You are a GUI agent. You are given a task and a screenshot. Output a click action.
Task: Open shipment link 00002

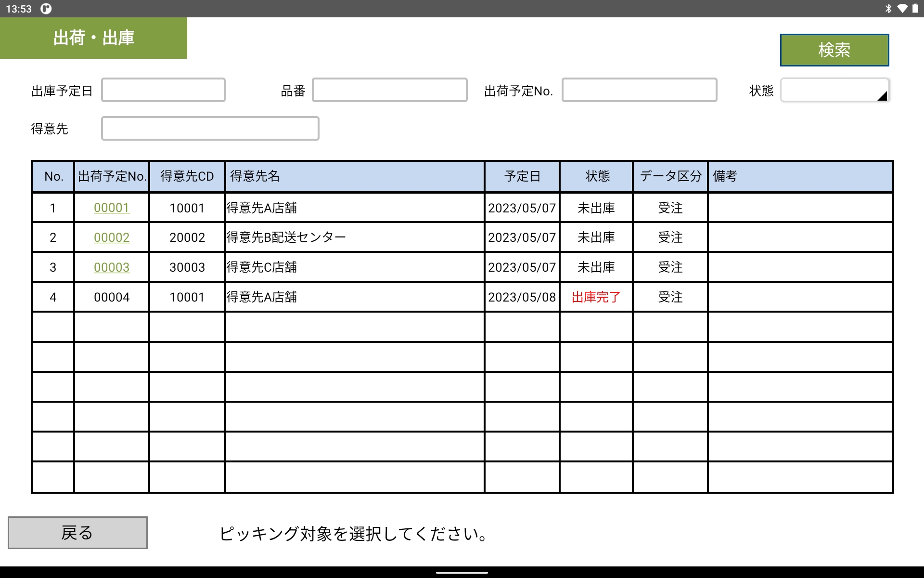112,237
